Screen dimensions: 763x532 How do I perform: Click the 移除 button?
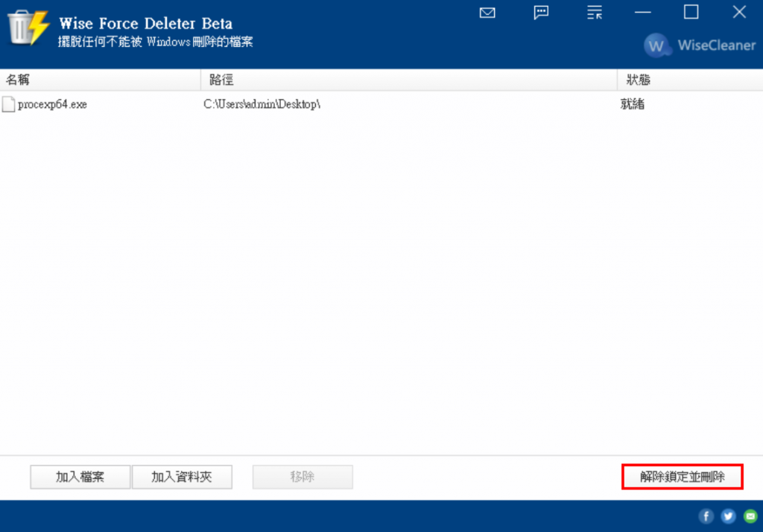click(303, 477)
